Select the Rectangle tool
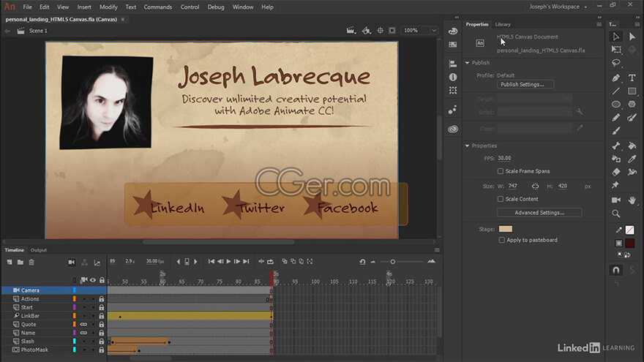The image size is (644, 362). 632,91
